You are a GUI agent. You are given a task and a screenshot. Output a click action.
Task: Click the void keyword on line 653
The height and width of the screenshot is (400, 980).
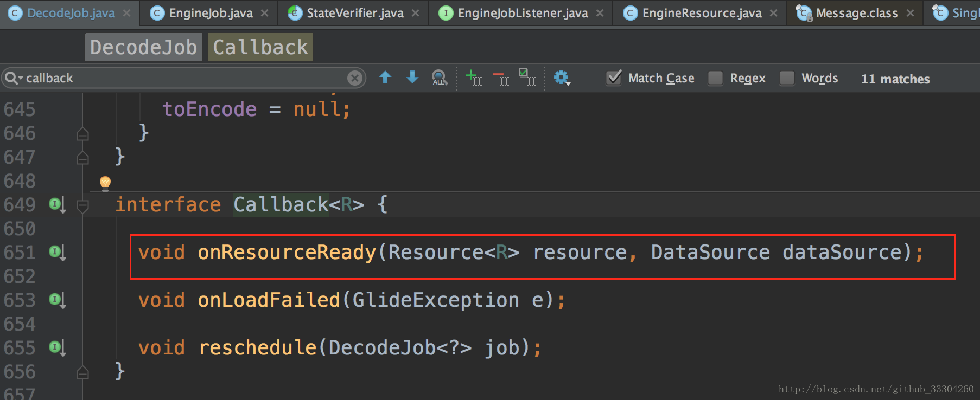162,300
